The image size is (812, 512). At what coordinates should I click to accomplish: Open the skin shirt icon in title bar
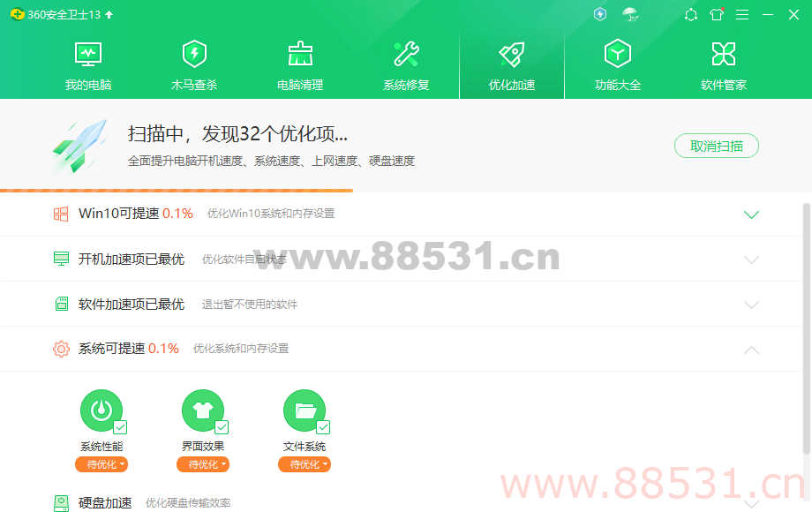[x=717, y=14]
